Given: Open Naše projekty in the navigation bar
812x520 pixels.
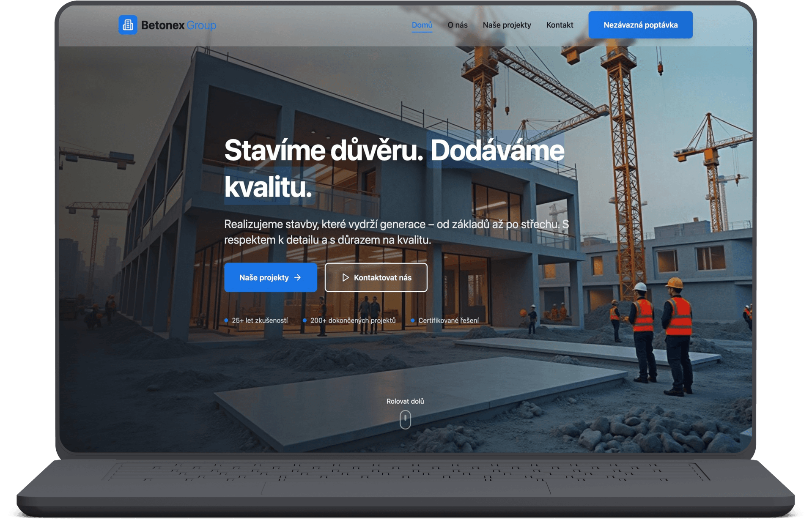Looking at the screenshot, I should [x=507, y=25].
